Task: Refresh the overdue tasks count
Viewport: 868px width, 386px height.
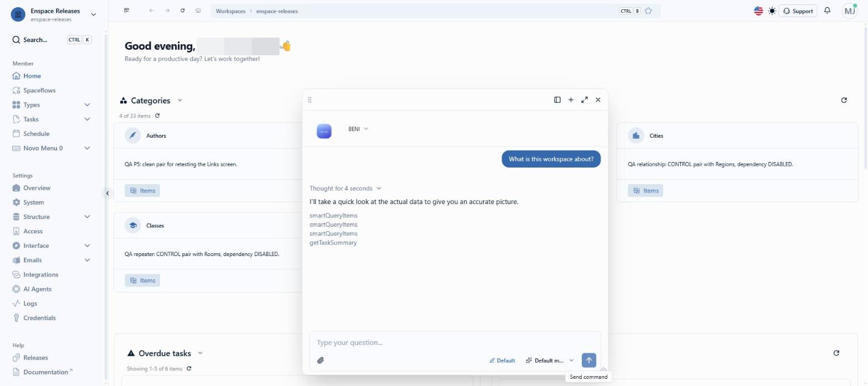Action: point(189,368)
